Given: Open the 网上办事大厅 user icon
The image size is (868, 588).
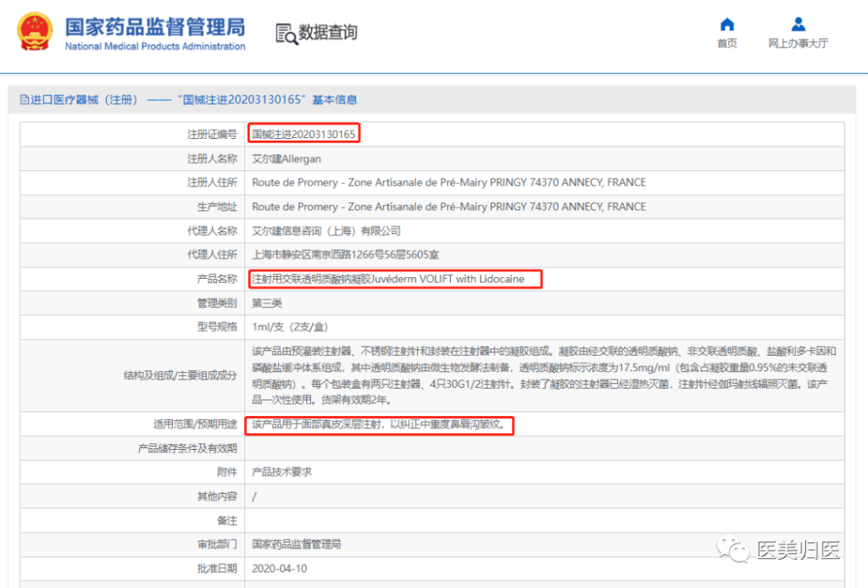Looking at the screenshot, I should coord(798,25).
